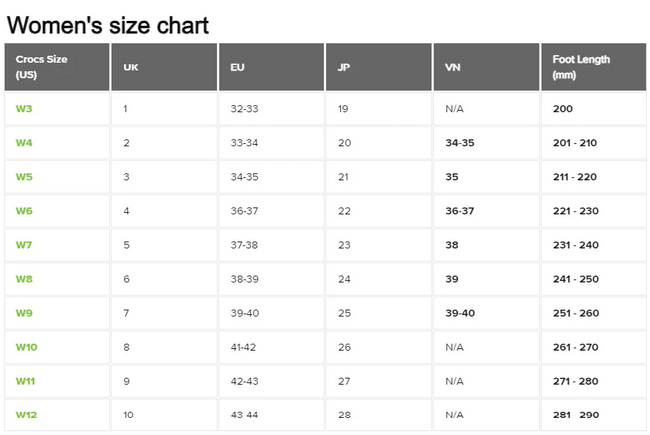
Task: Click the W9 size label
Action: pos(24,313)
